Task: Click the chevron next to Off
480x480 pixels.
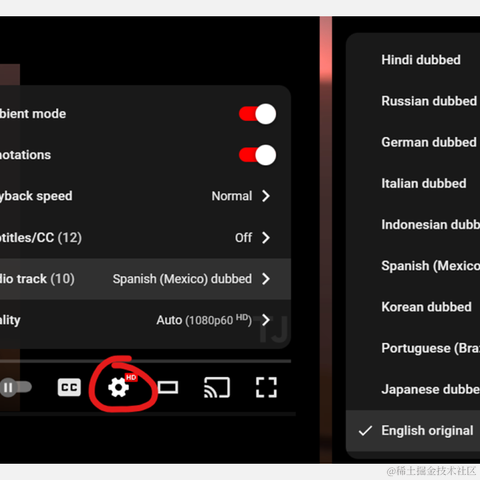Action: 266,238
